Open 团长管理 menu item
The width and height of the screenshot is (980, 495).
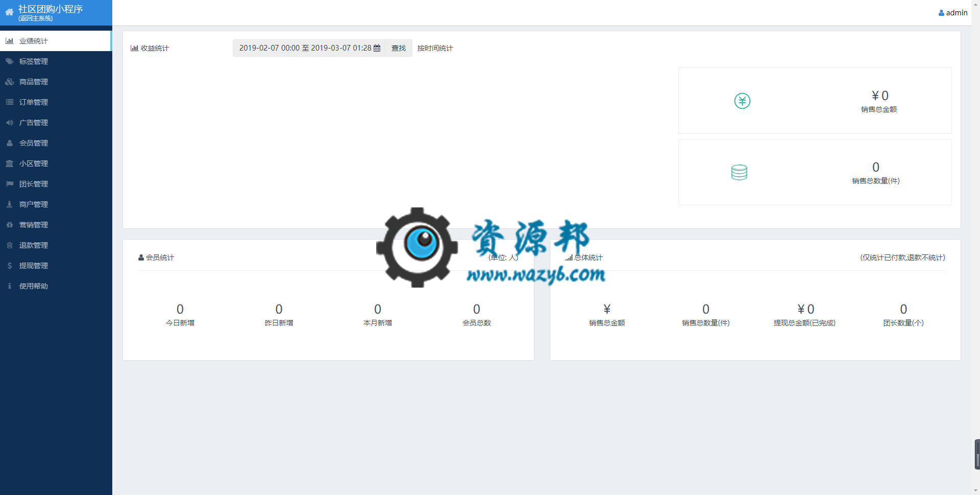click(56, 184)
